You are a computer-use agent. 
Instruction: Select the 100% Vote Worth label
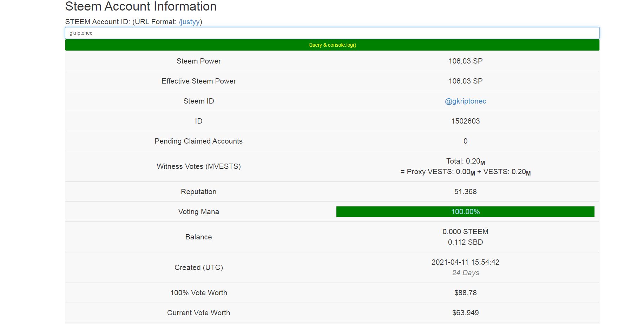tap(199, 293)
